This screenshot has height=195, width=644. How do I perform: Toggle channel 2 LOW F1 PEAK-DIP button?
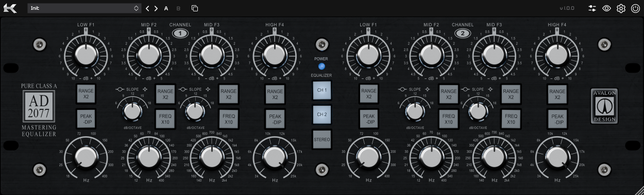368,119
